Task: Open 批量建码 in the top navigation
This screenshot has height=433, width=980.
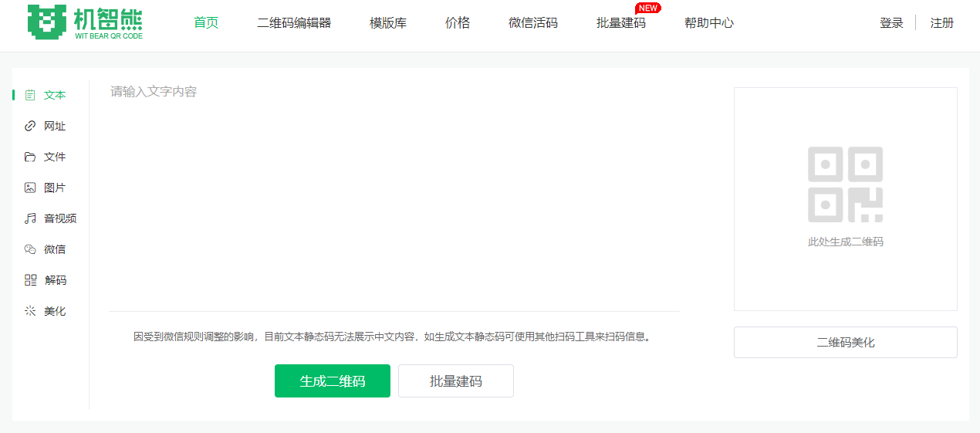Action: [x=621, y=23]
